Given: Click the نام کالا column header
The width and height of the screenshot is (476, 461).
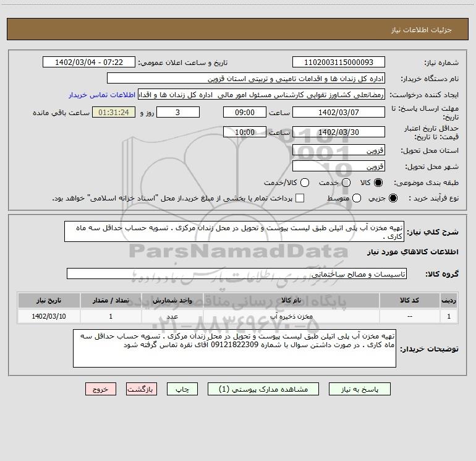Looking at the screenshot, I should [x=291, y=301].
